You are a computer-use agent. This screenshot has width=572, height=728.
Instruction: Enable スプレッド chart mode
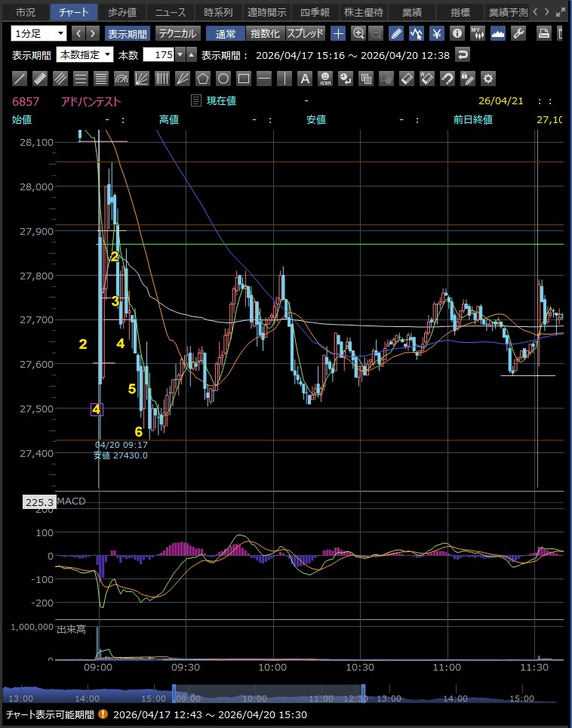pos(305,33)
